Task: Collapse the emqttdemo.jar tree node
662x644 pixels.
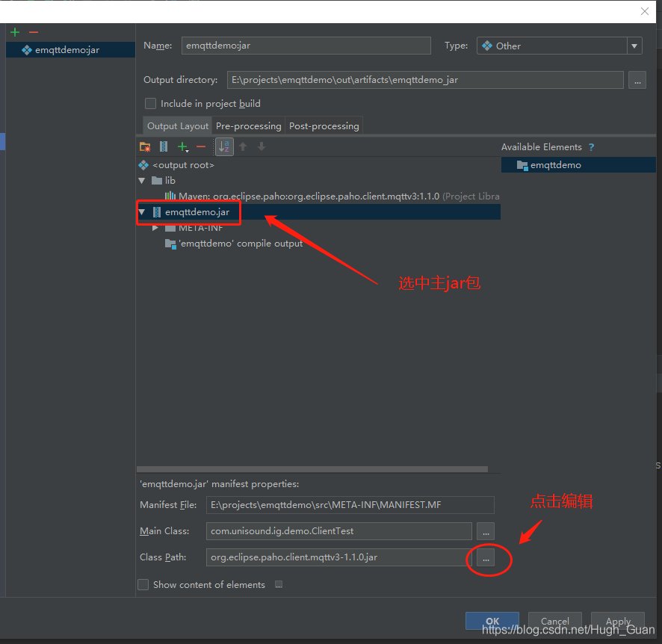Action: point(142,212)
